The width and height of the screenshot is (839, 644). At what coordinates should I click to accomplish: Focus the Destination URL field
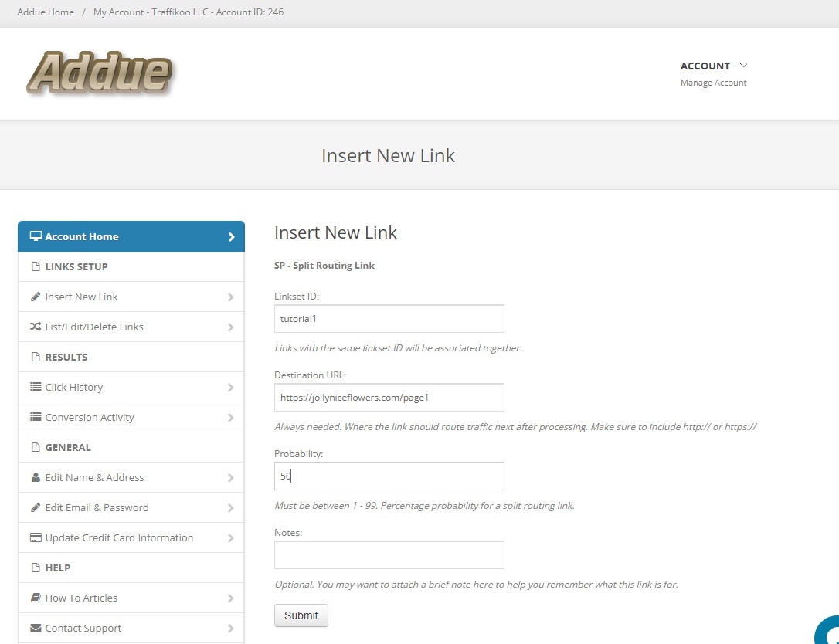pyautogui.click(x=389, y=398)
